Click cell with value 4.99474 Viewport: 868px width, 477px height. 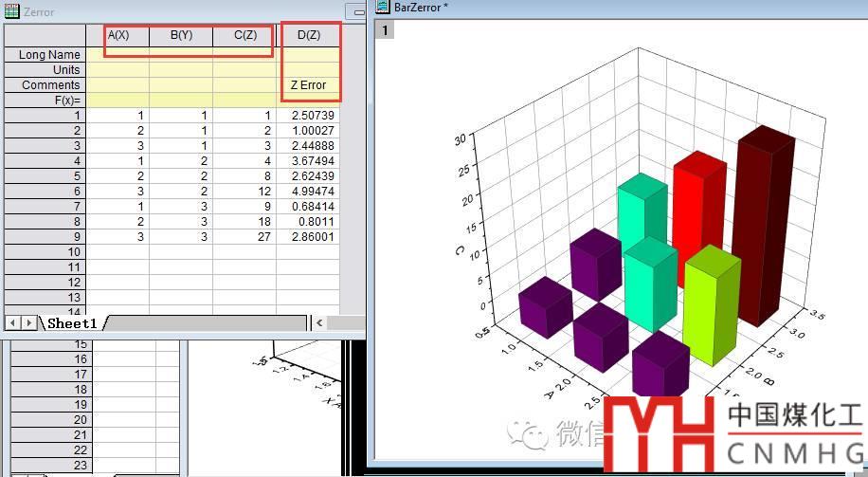pyautogui.click(x=308, y=192)
